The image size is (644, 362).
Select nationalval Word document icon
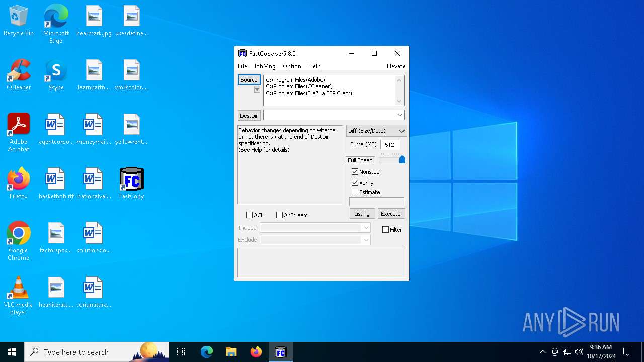coord(94,184)
